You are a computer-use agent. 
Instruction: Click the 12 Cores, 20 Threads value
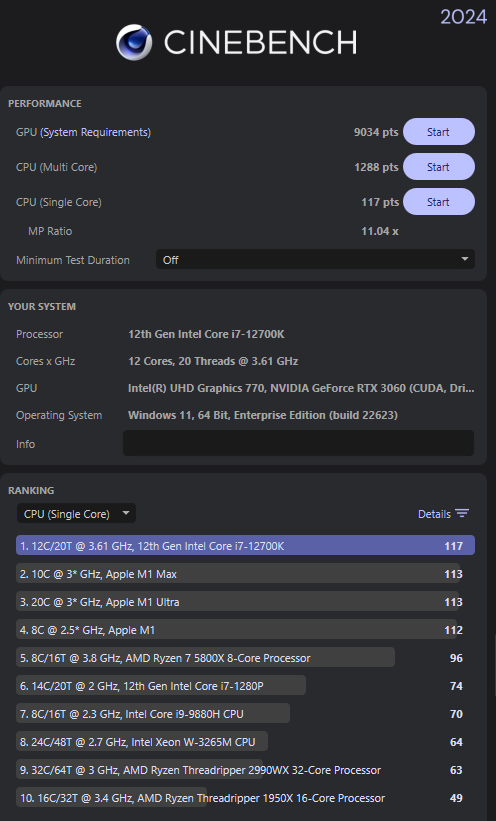click(213, 361)
